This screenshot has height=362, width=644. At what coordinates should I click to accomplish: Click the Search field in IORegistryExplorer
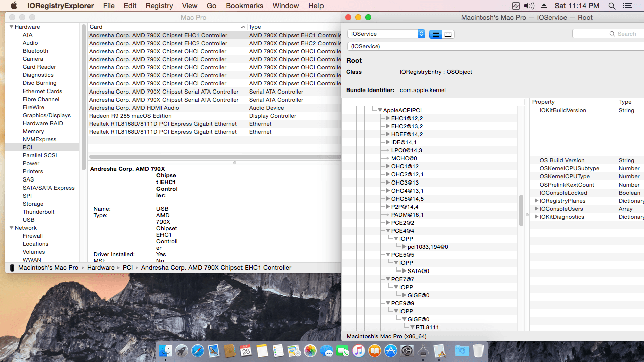608,34
